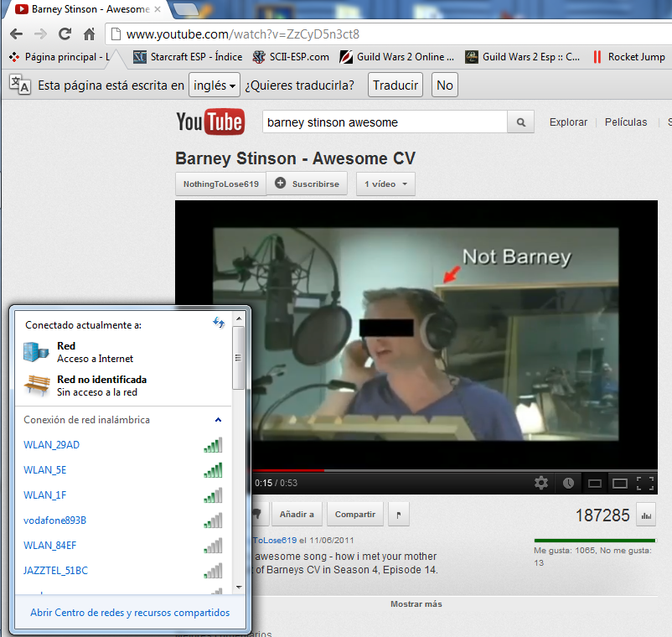The image size is (672, 637).
Task: Refresh network list with the arrows icon
Action: [x=219, y=323]
